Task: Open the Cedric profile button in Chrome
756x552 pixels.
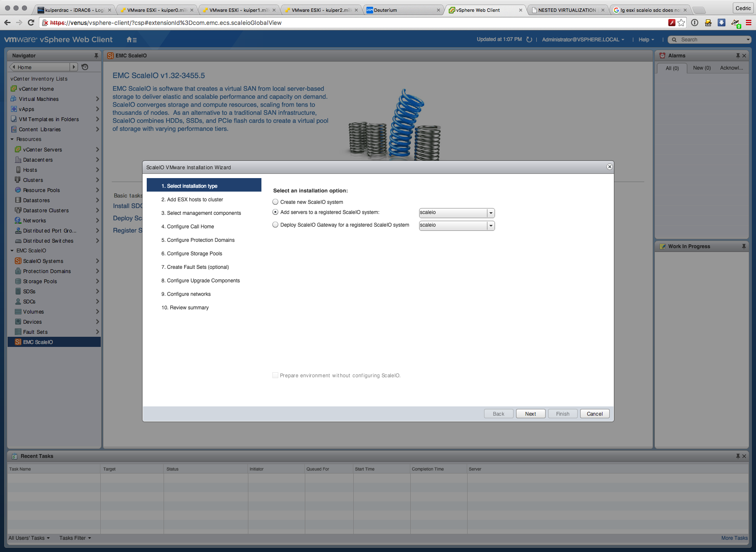Action: (743, 8)
